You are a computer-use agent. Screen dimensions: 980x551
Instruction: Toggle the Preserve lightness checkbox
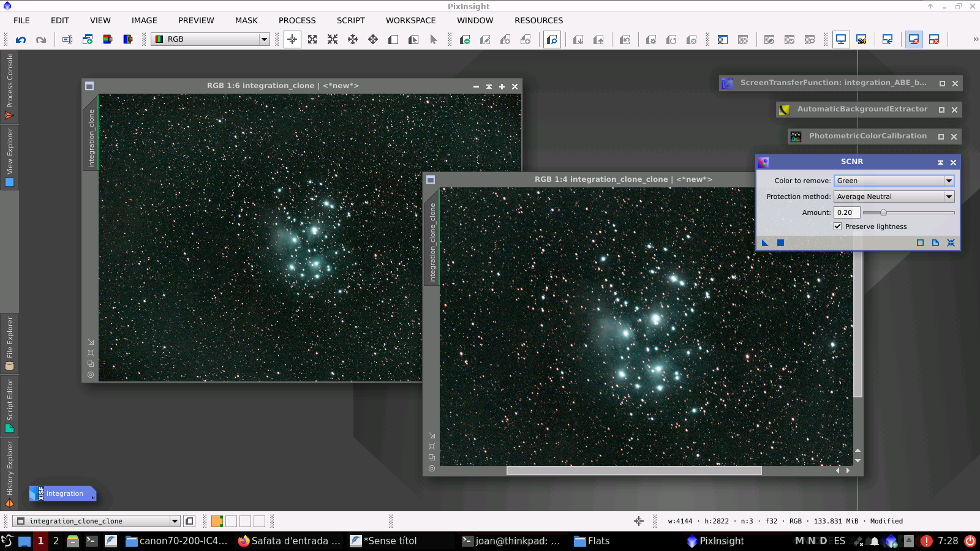point(837,226)
